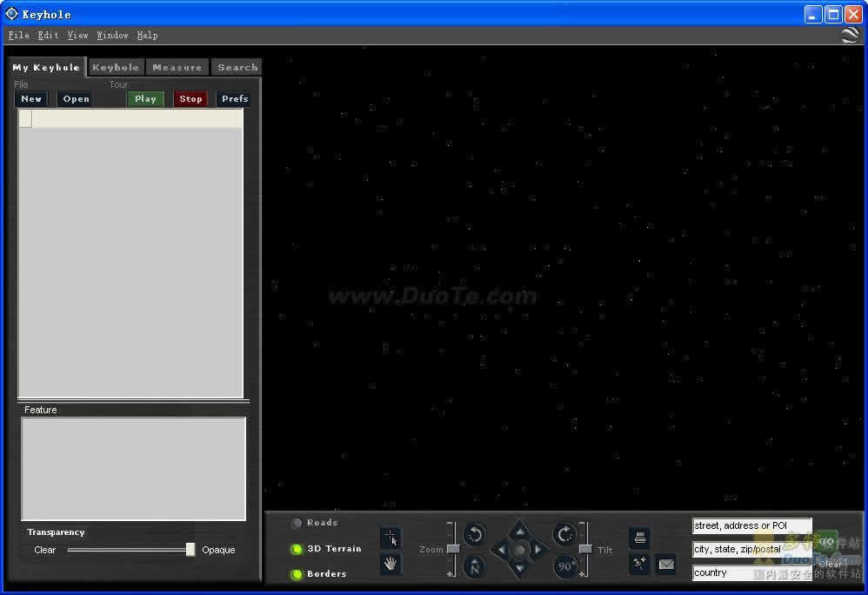Select the crosshair pointer tool
The height and width of the screenshot is (595, 868).
(391, 538)
